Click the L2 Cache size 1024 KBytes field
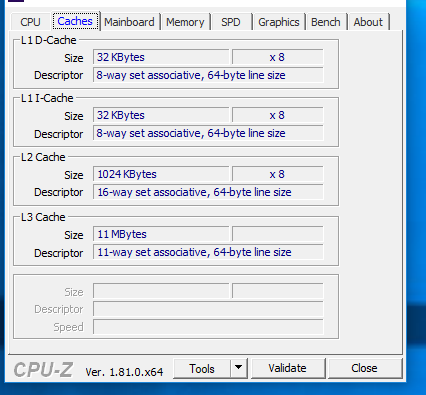Viewport: 426px width, 395px height. pyautogui.click(x=161, y=174)
